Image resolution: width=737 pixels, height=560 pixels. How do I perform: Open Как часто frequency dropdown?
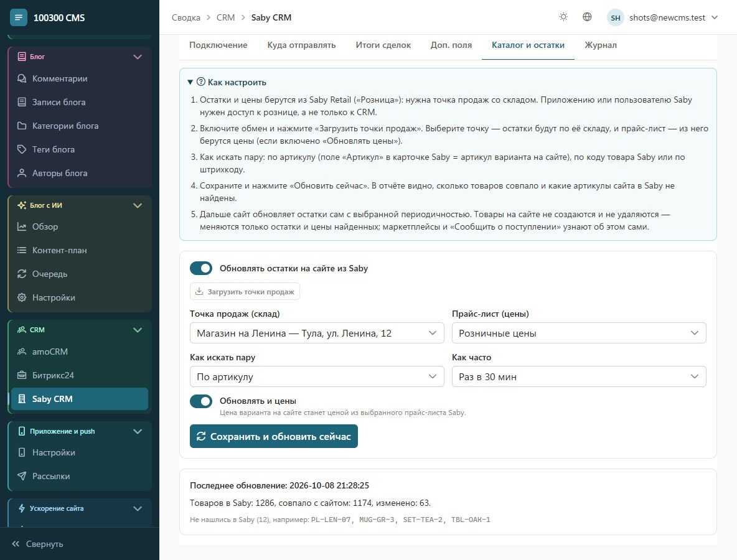[579, 377]
